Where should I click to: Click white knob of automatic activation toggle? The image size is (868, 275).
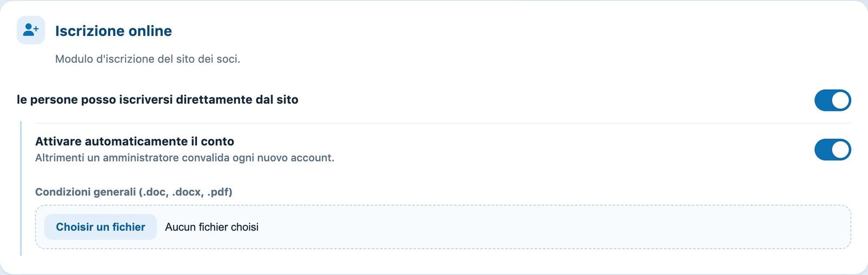pyautogui.click(x=840, y=149)
